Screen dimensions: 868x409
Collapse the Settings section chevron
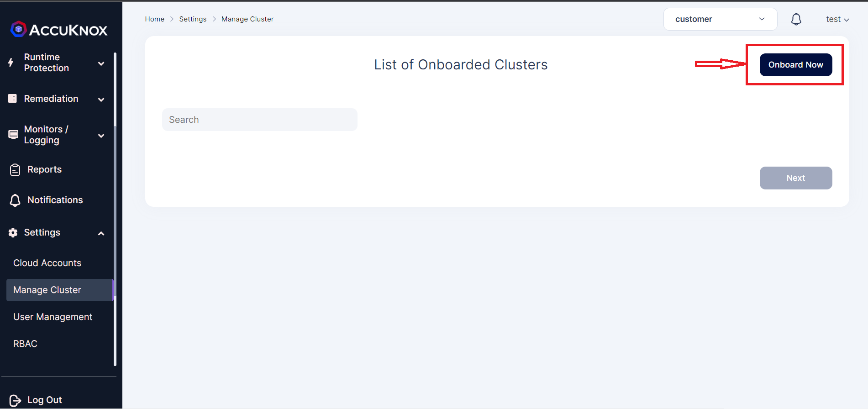101,233
